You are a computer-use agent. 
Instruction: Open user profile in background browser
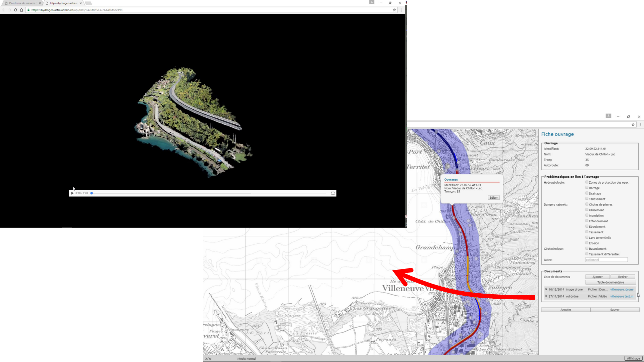pyautogui.click(x=608, y=116)
